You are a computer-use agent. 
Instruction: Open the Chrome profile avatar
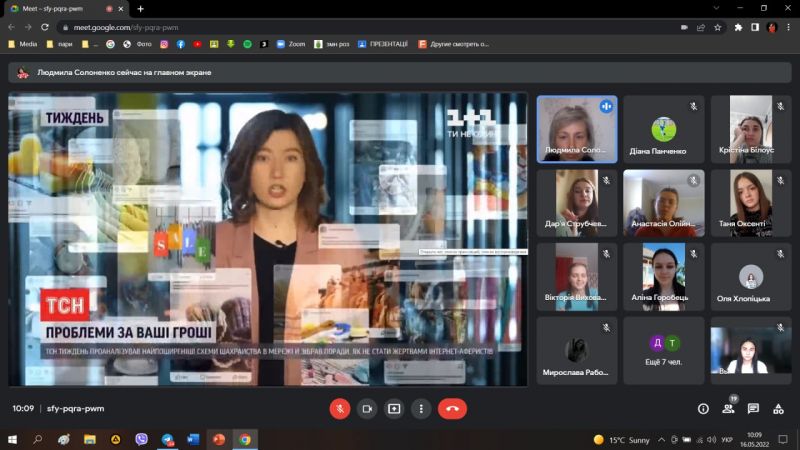click(x=772, y=28)
